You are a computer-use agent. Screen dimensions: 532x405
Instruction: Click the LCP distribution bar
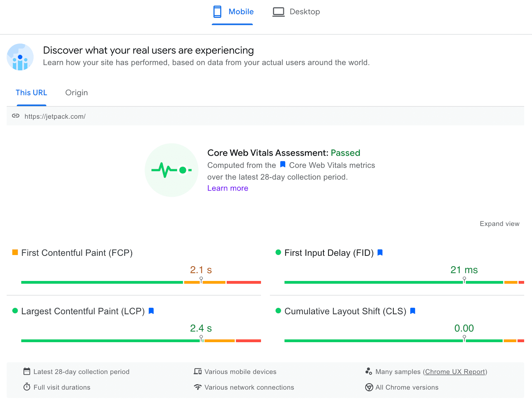point(141,341)
